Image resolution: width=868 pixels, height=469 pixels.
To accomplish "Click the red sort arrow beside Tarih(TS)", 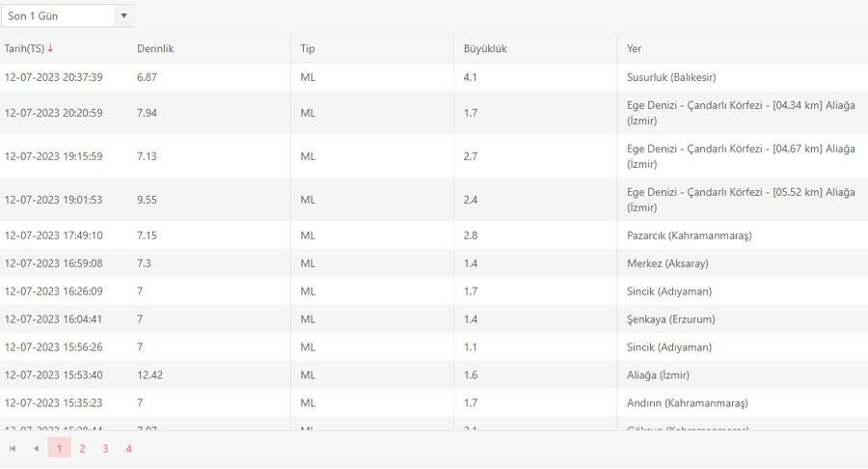I will click(x=50, y=49).
